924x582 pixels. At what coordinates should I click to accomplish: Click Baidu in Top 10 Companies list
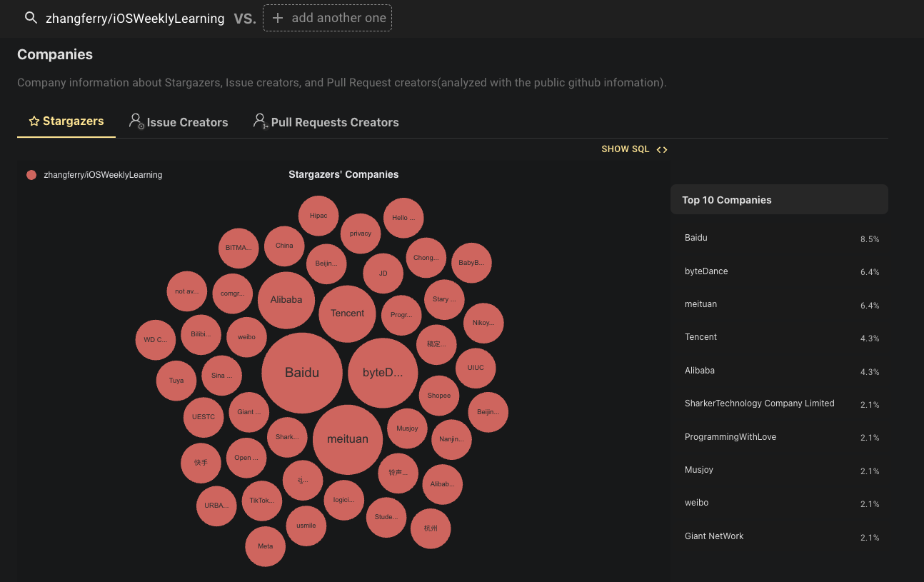696,238
